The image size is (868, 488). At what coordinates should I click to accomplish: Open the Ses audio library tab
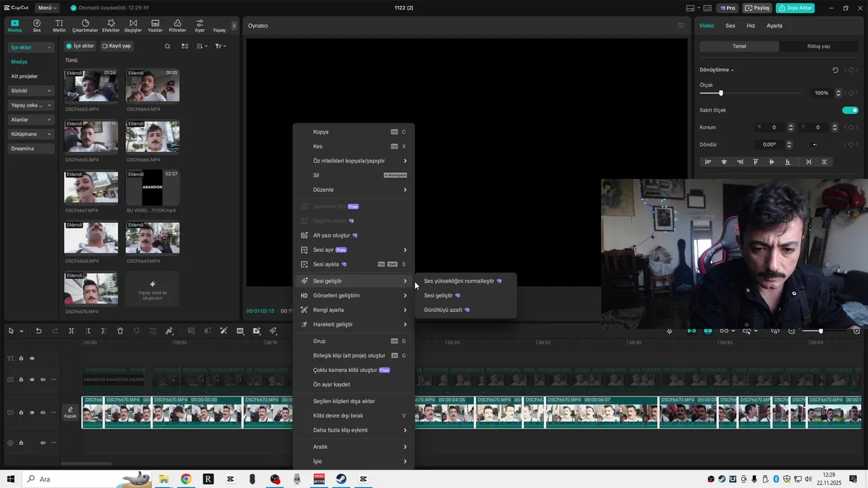point(37,26)
